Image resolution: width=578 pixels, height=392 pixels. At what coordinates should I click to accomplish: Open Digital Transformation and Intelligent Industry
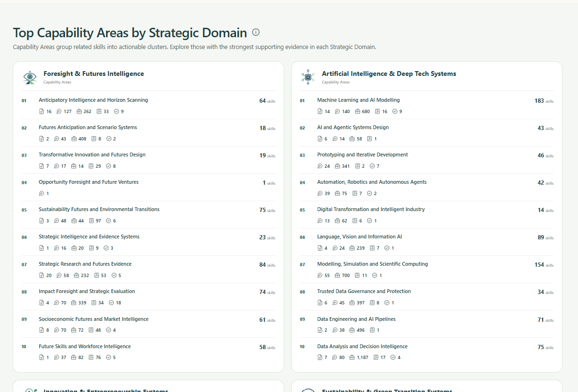pos(371,209)
